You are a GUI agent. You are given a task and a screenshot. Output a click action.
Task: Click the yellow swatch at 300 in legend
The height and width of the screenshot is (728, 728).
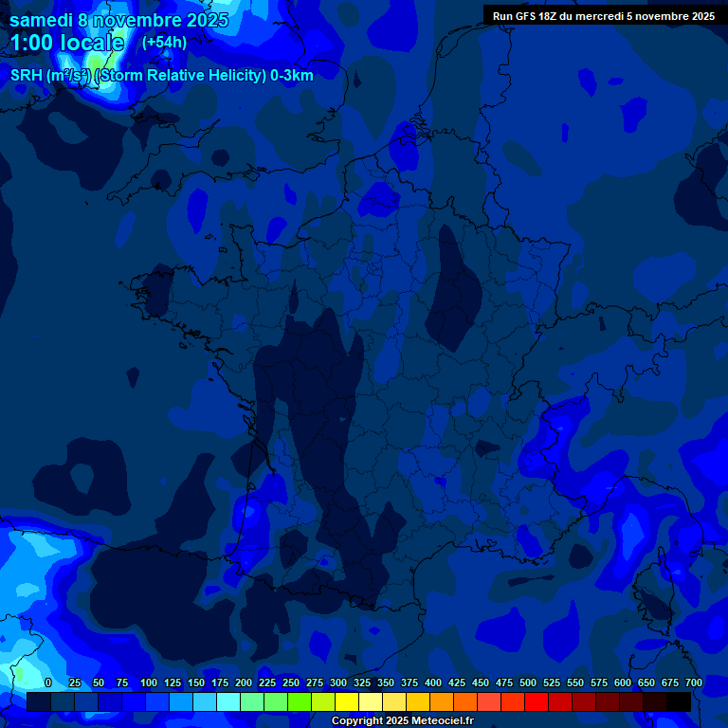coord(347,701)
